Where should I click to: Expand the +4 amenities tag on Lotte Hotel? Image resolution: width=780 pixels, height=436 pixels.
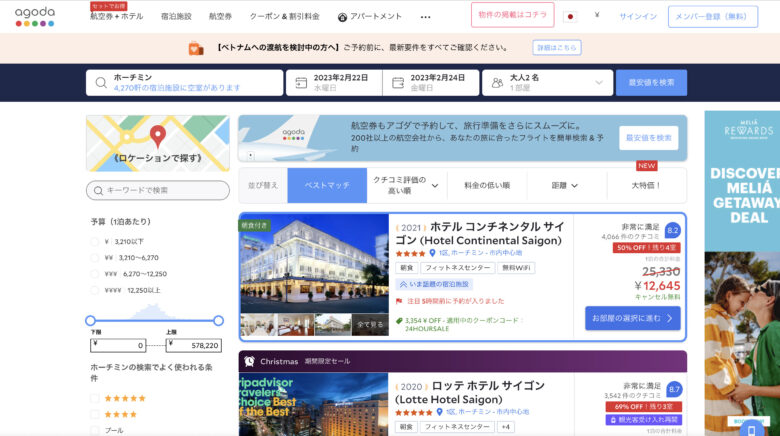click(505, 427)
